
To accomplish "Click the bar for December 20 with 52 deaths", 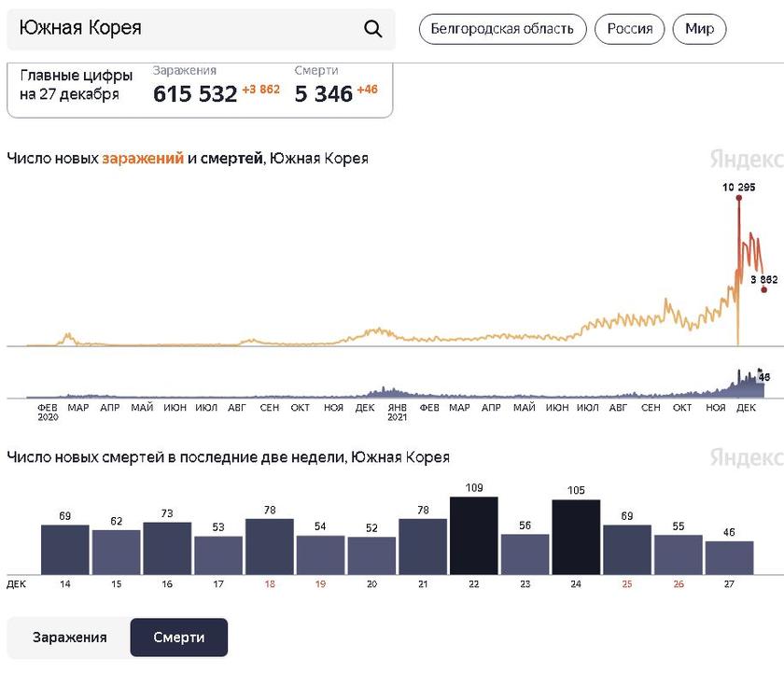I will point(371,555).
